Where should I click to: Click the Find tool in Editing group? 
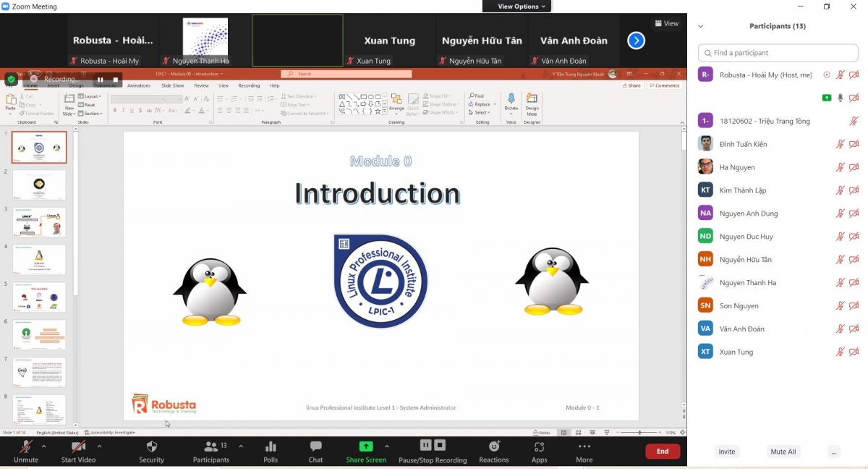point(476,96)
